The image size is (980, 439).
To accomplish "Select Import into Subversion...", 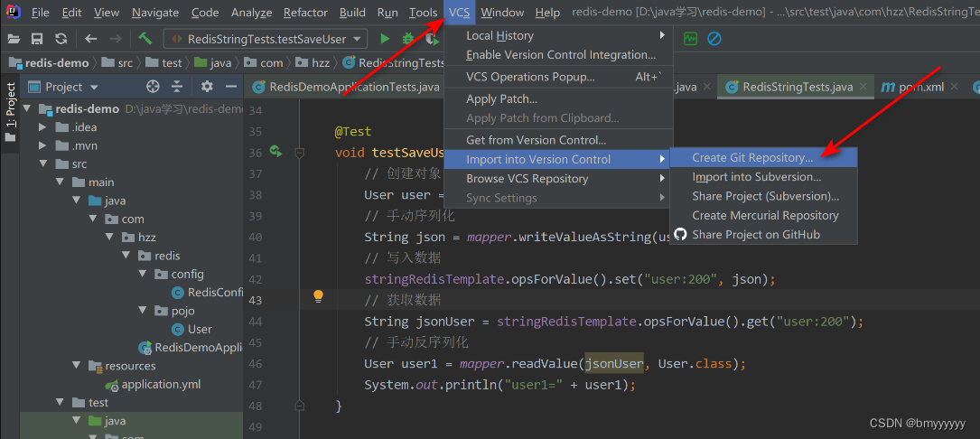I will [763, 177].
